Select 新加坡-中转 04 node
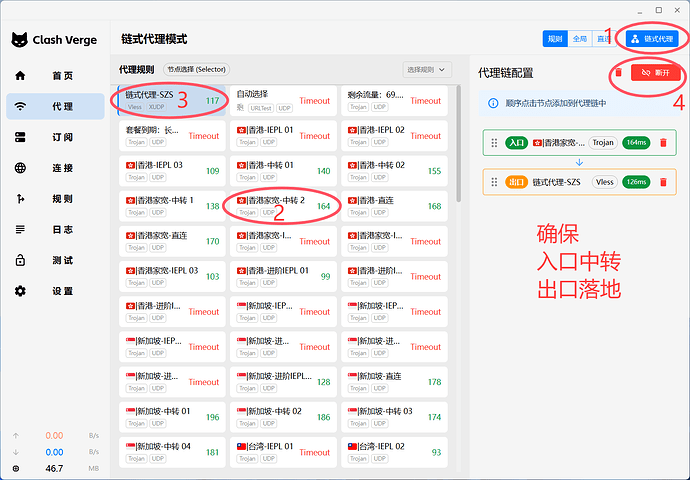Viewport: 690px width, 480px height. point(172,452)
